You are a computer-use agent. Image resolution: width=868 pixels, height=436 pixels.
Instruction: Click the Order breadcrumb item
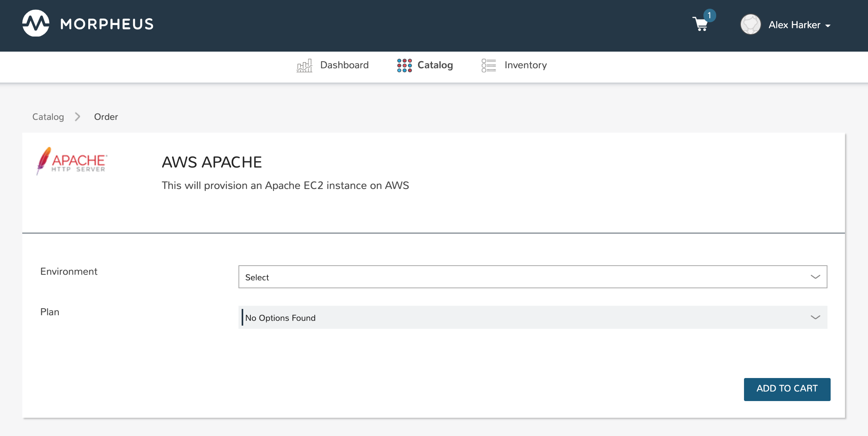pyautogui.click(x=106, y=117)
